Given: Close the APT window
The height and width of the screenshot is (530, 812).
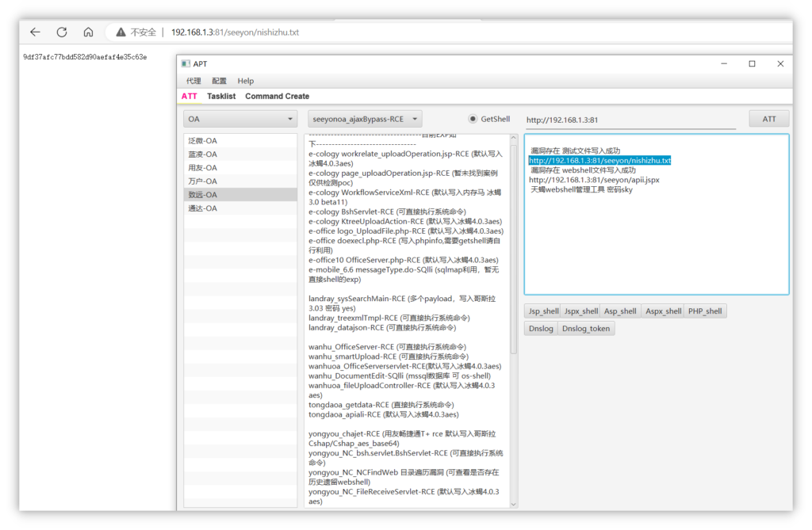Looking at the screenshot, I should click(780, 63).
